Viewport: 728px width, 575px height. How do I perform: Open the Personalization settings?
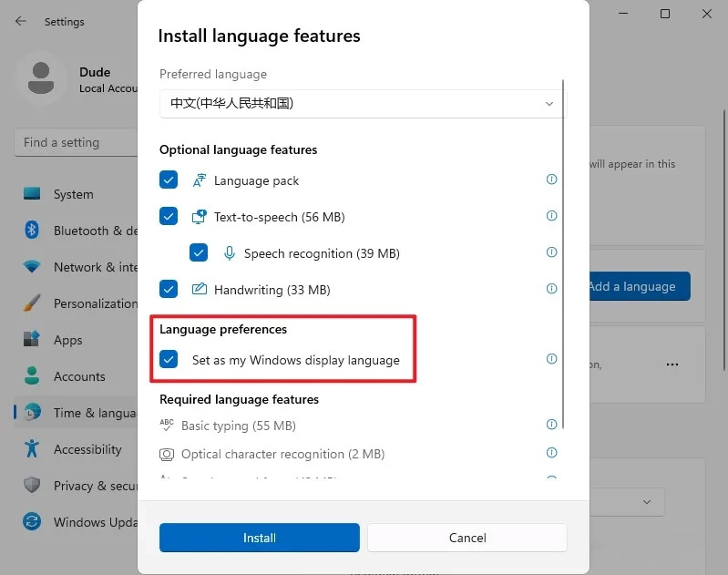[77, 303]
